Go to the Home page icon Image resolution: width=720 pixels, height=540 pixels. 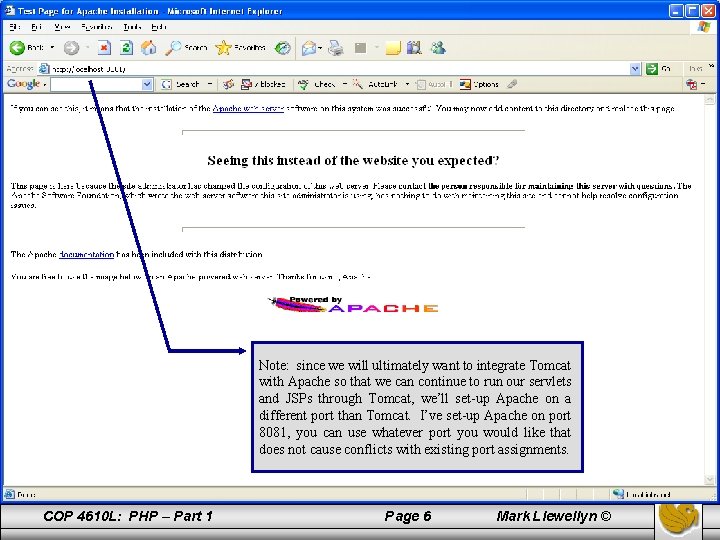(148, 47)
